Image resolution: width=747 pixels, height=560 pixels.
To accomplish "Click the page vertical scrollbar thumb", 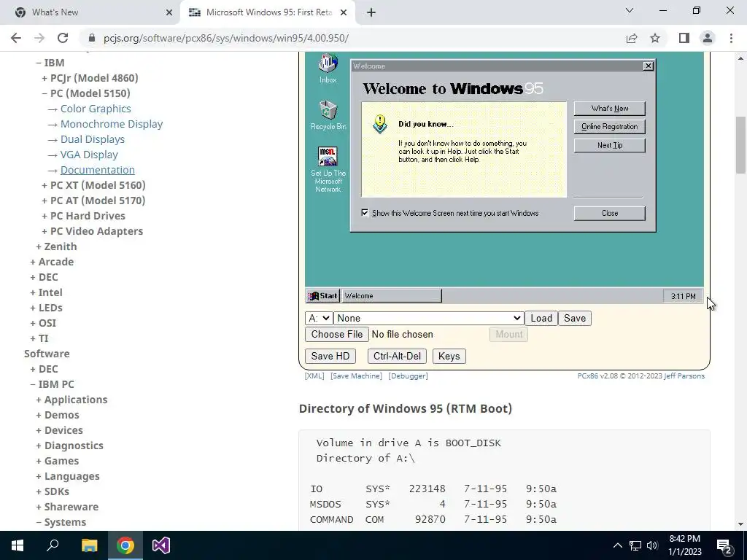I will click(x=740, y=145).
